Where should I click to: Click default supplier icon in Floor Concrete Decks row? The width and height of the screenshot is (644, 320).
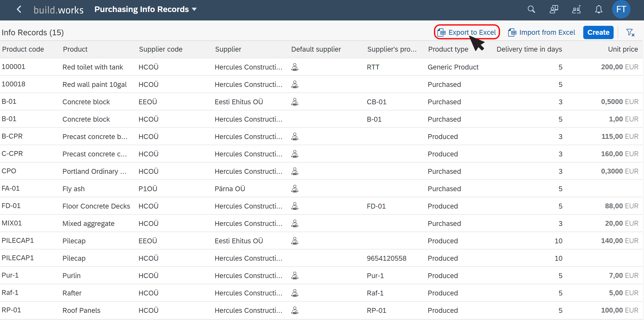[x=295, y=206]
